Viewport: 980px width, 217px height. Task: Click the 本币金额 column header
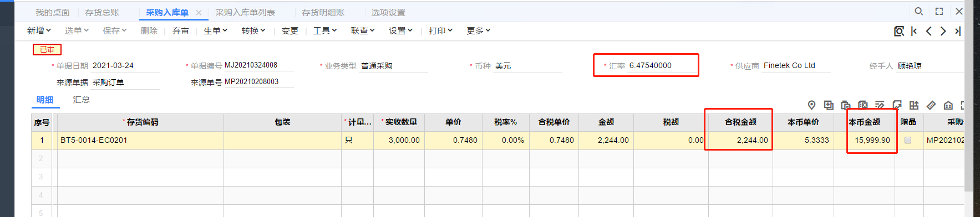coord(864,122)
